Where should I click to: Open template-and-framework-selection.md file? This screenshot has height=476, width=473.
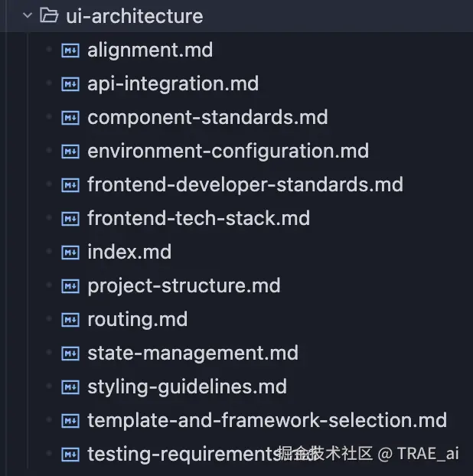point(267,421)
